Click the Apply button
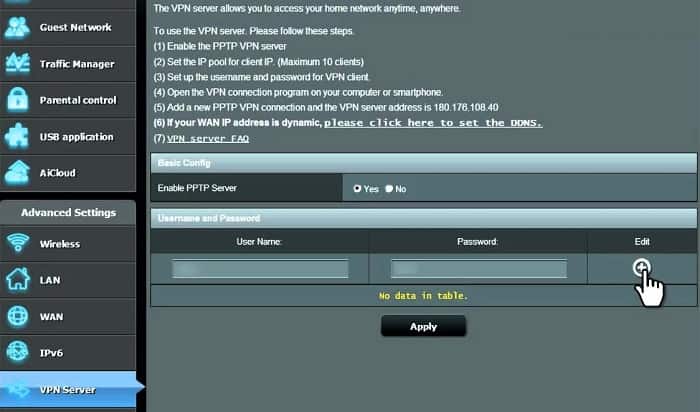Image resolution: width=700 pixels, height=412 pixels. pos(423,326)
